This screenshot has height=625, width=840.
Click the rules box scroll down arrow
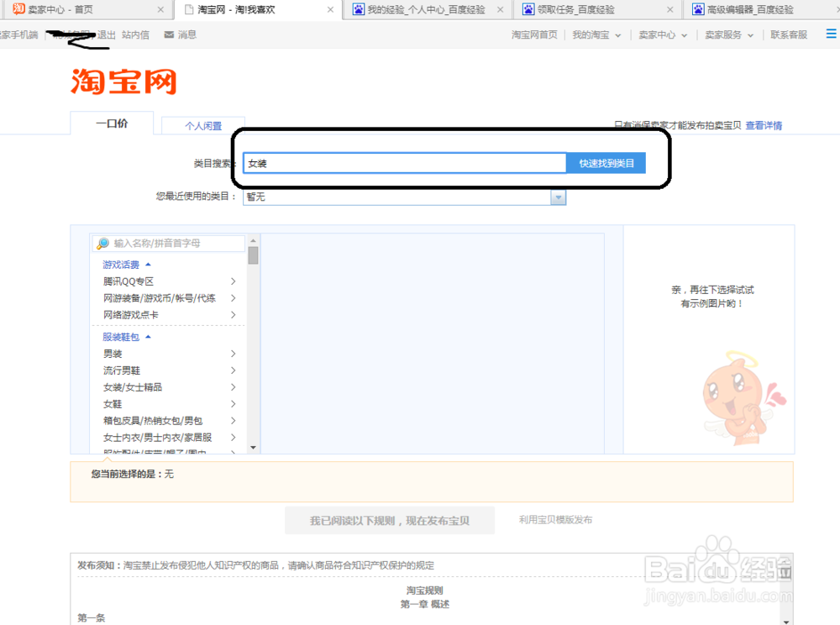coord(786,621)
